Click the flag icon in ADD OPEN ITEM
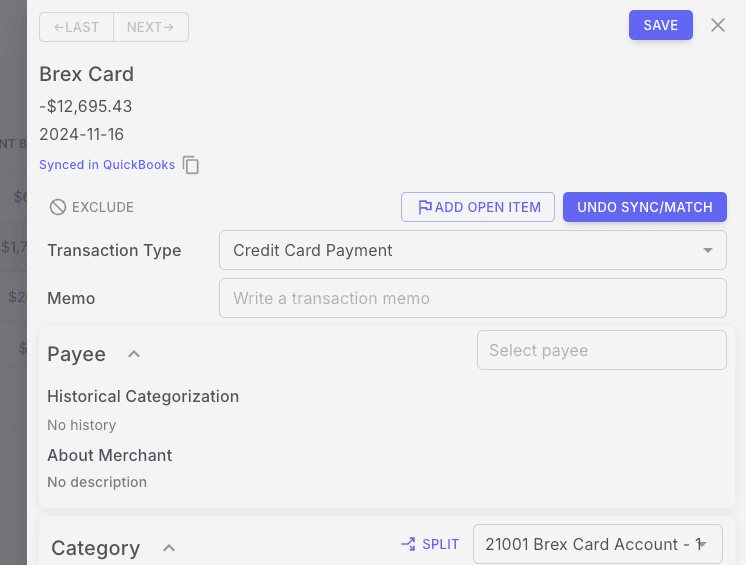746x565 pixels. tap(424, 207)
